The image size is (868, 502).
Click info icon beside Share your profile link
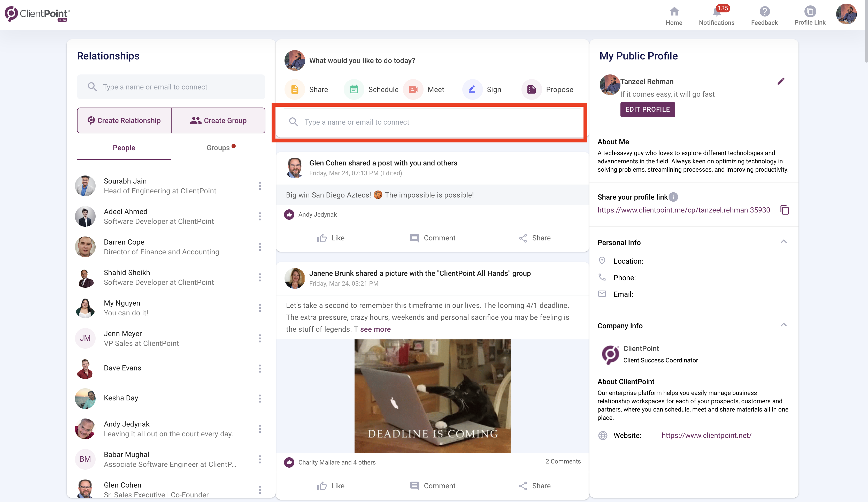pyautogui.click(x=673, y=197)
